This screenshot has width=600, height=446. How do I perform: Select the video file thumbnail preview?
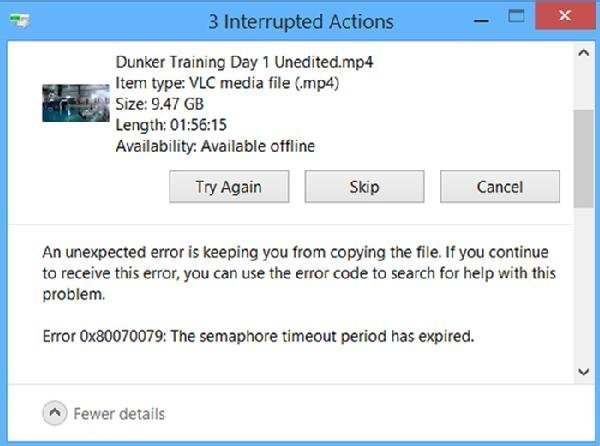tap(76, 103)
